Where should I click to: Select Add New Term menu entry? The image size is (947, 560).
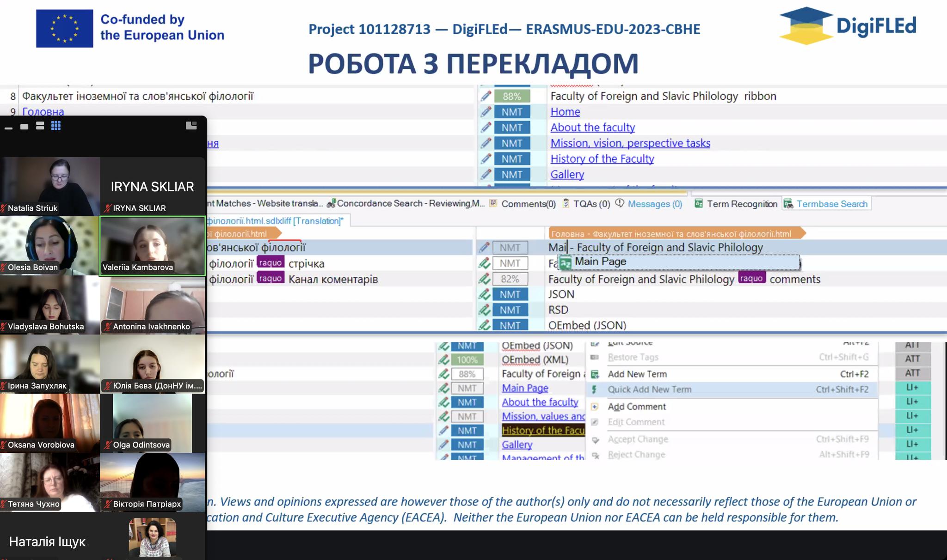[637, 374]
